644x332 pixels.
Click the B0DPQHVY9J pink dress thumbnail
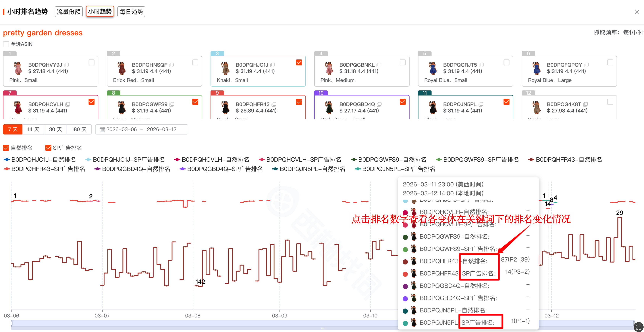(18, 68)
